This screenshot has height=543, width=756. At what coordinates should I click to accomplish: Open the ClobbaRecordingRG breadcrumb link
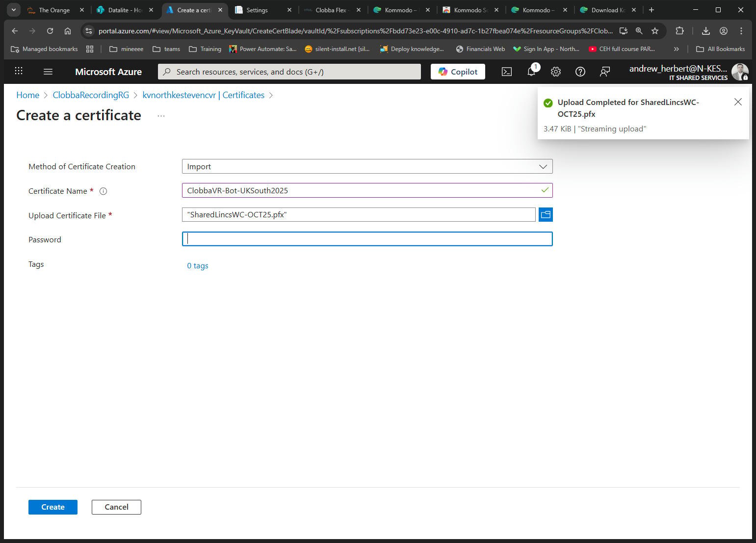[91, 95]
